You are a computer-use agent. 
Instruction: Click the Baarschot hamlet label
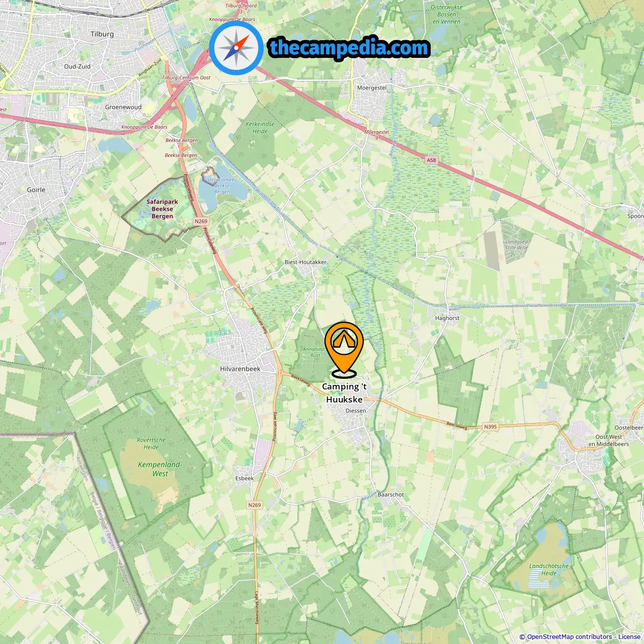click(x=391, y=495)
